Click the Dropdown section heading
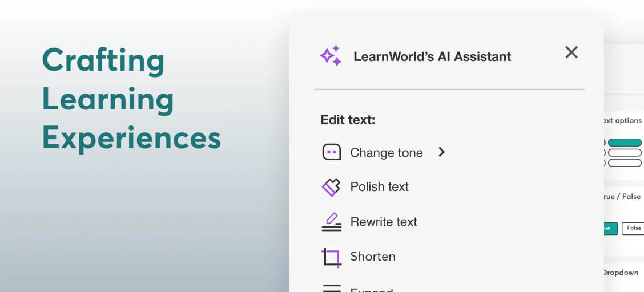 (621, 273)
